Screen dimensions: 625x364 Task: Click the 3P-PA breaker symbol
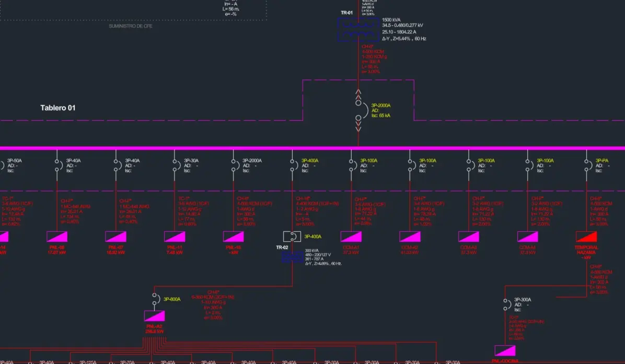(x=587, y=166)
